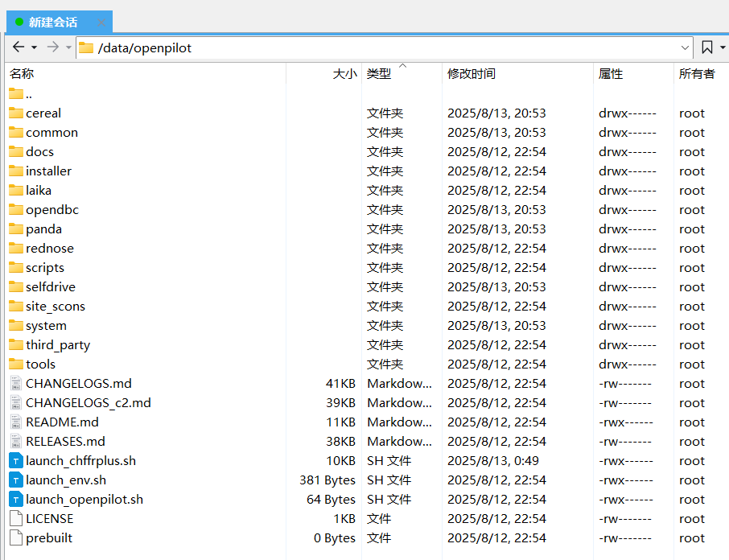Click the RELEASES.md file icon
The height and width of the screenshot is (560, 729).
[x=16, y=441]
